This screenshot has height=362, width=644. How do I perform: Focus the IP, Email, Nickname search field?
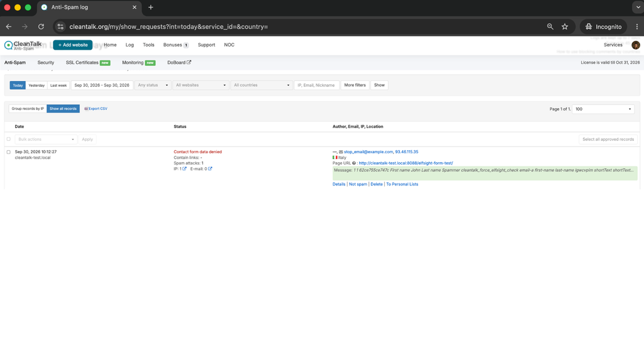317,85
